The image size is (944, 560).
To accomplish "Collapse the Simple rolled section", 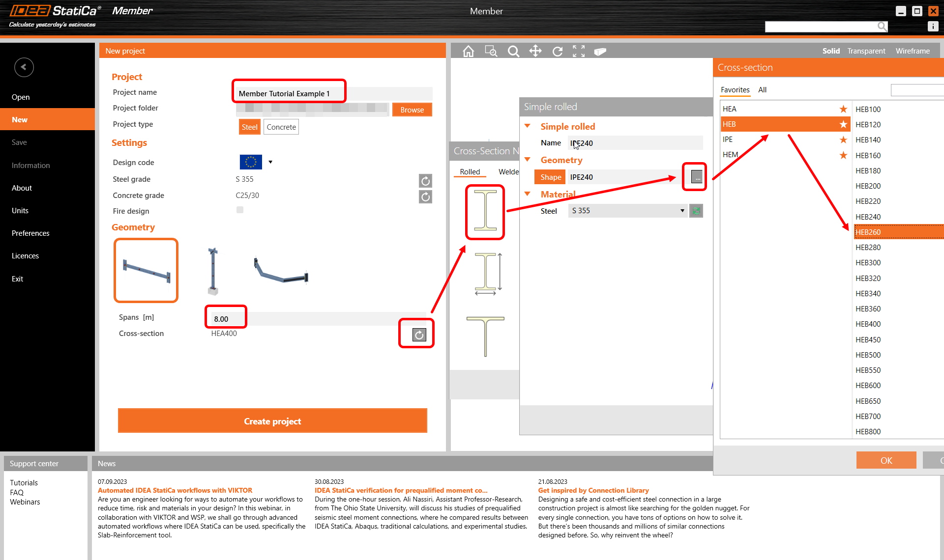I will (x=528, y=126).
